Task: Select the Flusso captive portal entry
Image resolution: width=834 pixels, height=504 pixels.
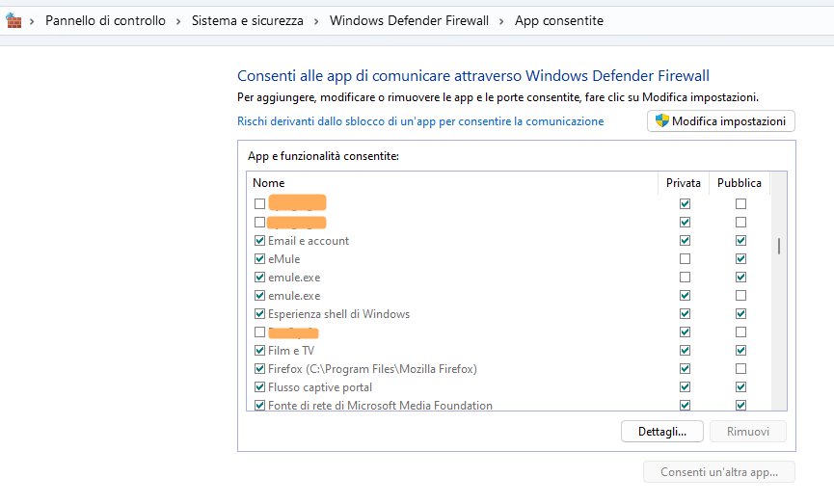Action: 320,387
